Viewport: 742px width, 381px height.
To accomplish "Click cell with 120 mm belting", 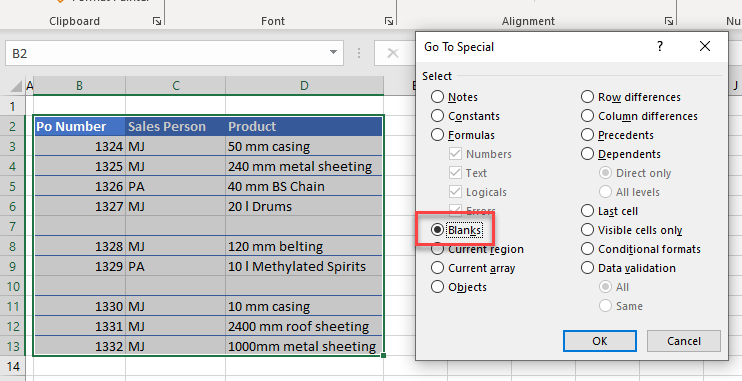I will 304,246.
